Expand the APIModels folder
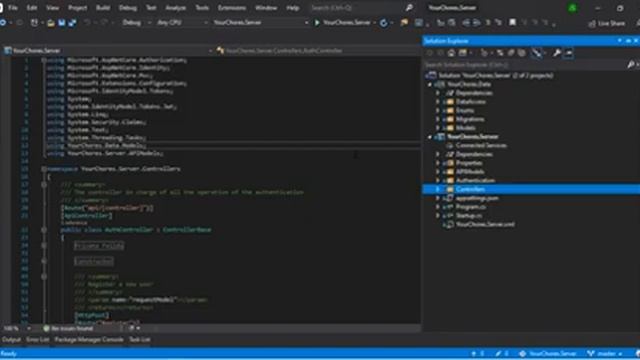 (438, 172)
